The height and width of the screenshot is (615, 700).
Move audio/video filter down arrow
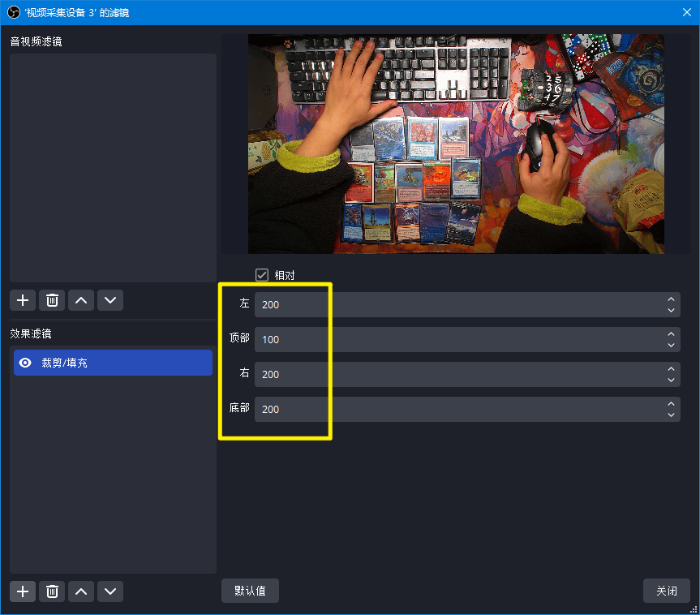click(x=110, y=300)
